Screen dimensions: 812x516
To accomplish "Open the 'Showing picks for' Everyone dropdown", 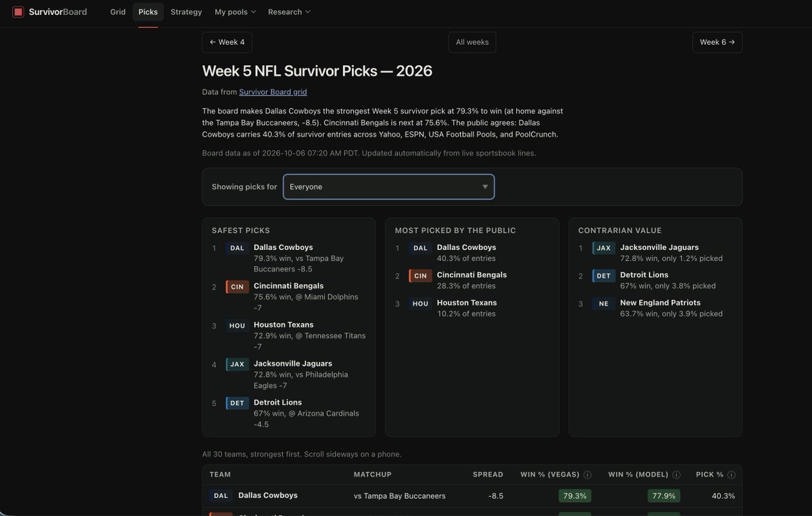I will point(388,187).
